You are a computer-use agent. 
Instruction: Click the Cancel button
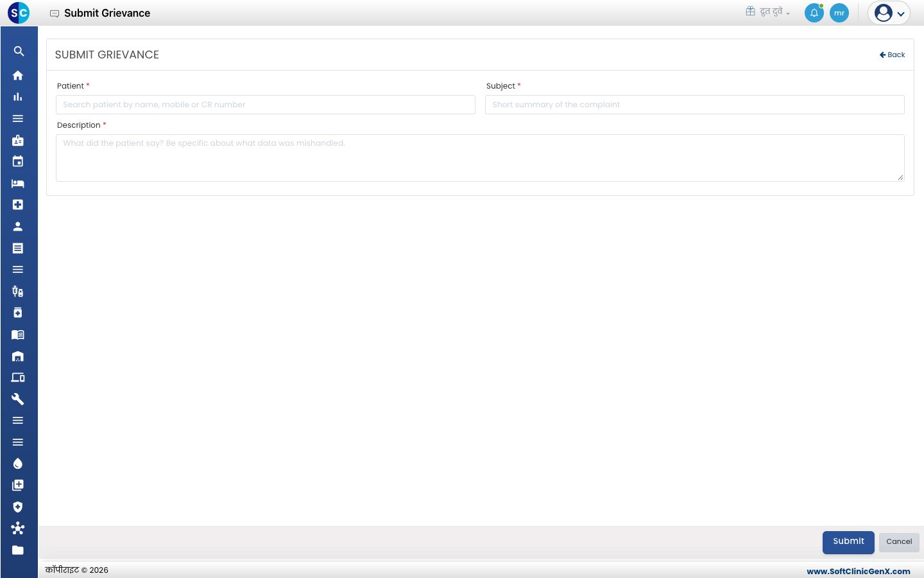(x=899, y=541)
